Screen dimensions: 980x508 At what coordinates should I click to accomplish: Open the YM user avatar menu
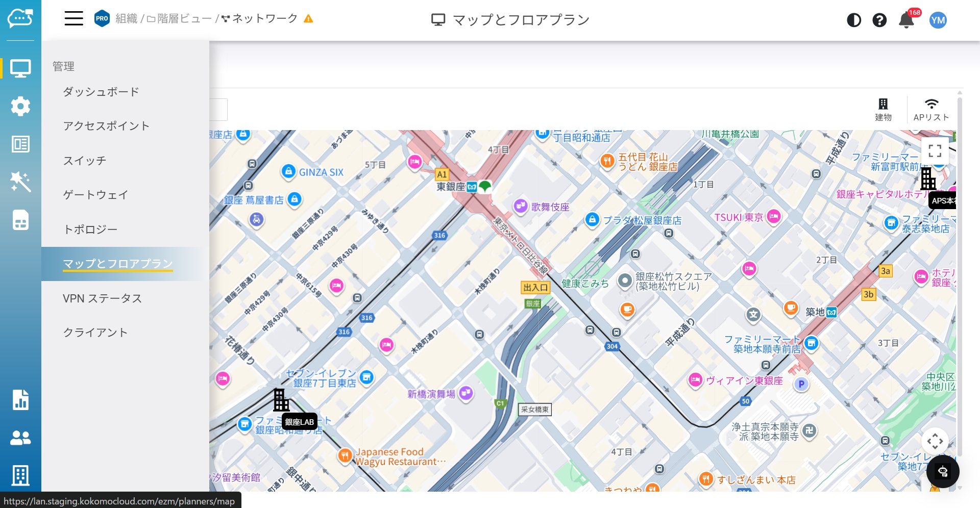[x=938, y=20]
